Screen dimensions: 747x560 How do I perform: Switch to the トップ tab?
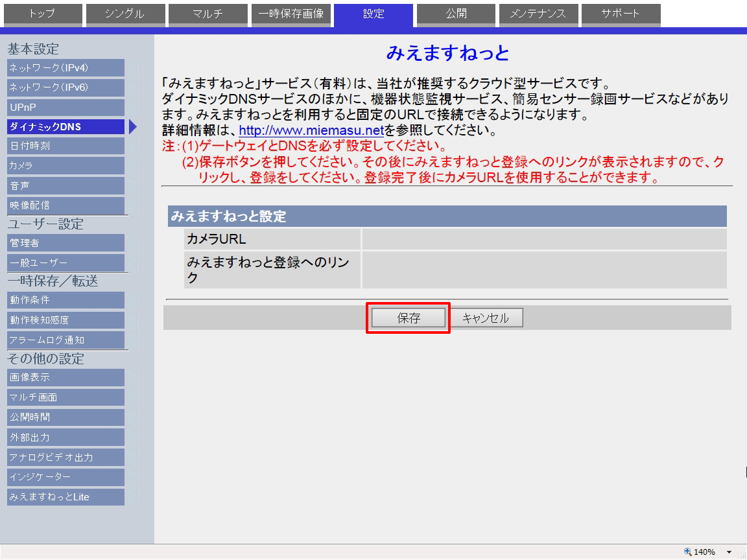(x=41, y=14)
